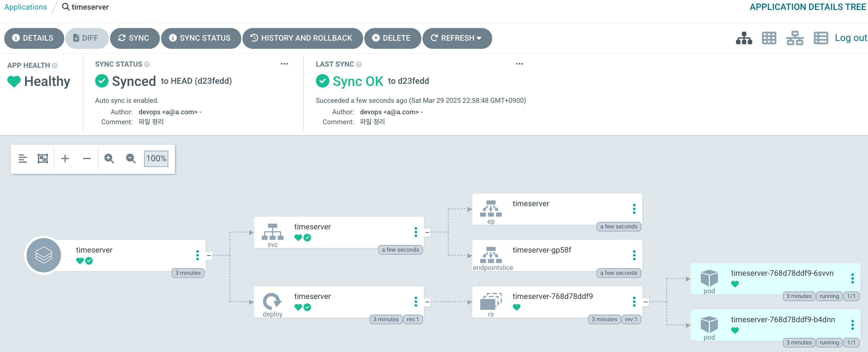This screenshot has width=868, height=352.
Task: Click the 100% zoom level field
Action: [x=156, y=158]
